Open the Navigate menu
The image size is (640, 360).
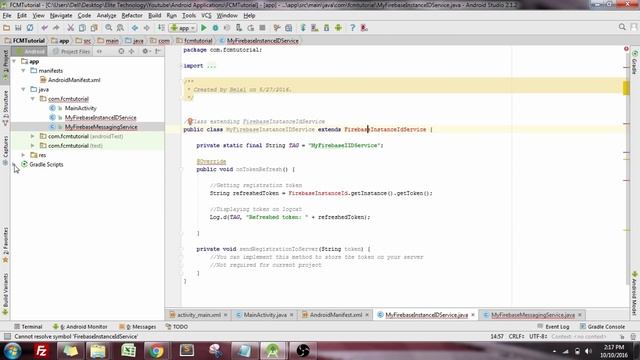[x=61, y=16]
